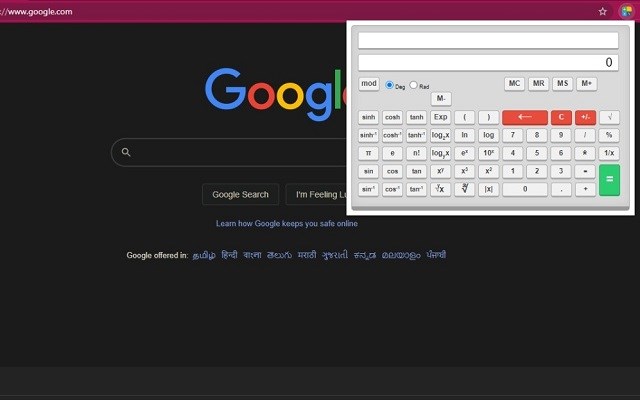The width and height of the screenshot is (640, 400).
Task: Tap the mod key
Action: coord(369,84)
